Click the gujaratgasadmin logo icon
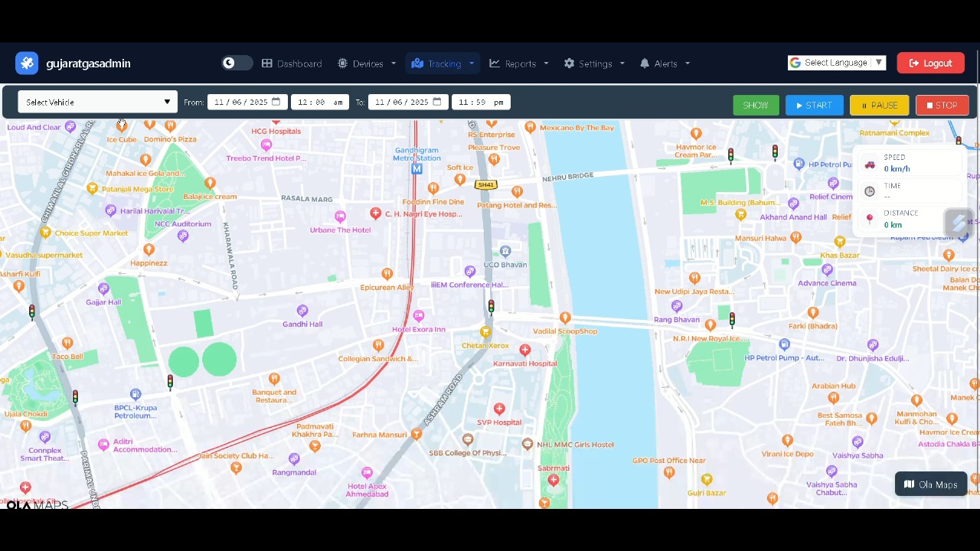The height and width of the screenshot is (551, 980). tap(27, 63)
